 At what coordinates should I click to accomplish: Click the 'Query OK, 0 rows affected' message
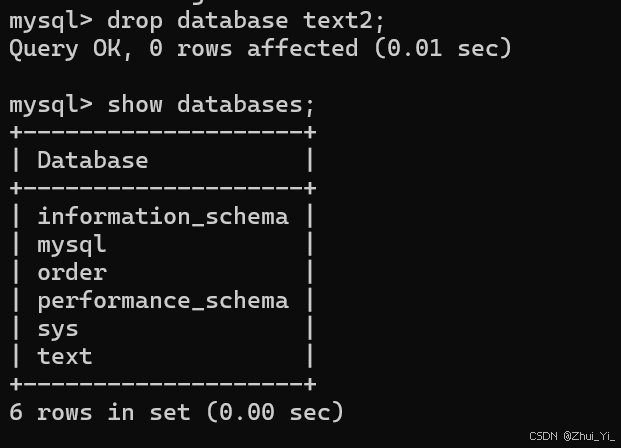pos(183,49)
